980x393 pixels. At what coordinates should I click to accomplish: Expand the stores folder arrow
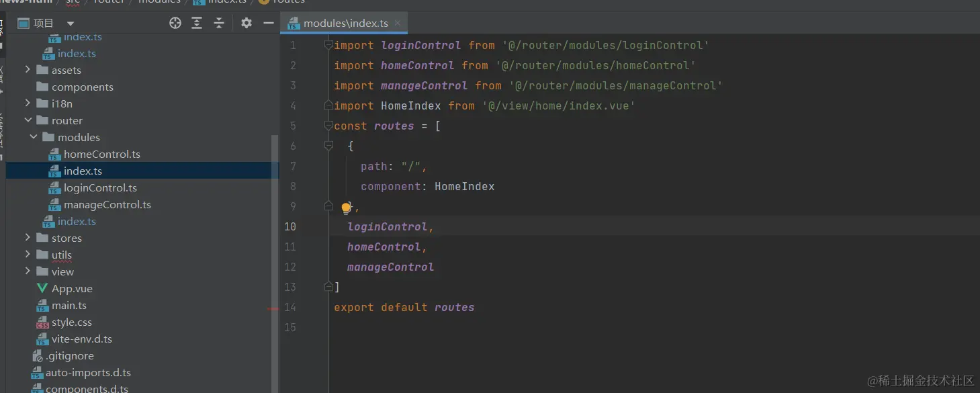click(x=28, y=238)
